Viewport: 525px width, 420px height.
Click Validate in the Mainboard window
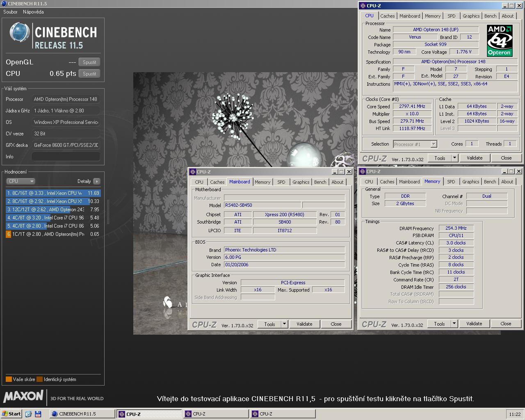click(x=304, y=324)
